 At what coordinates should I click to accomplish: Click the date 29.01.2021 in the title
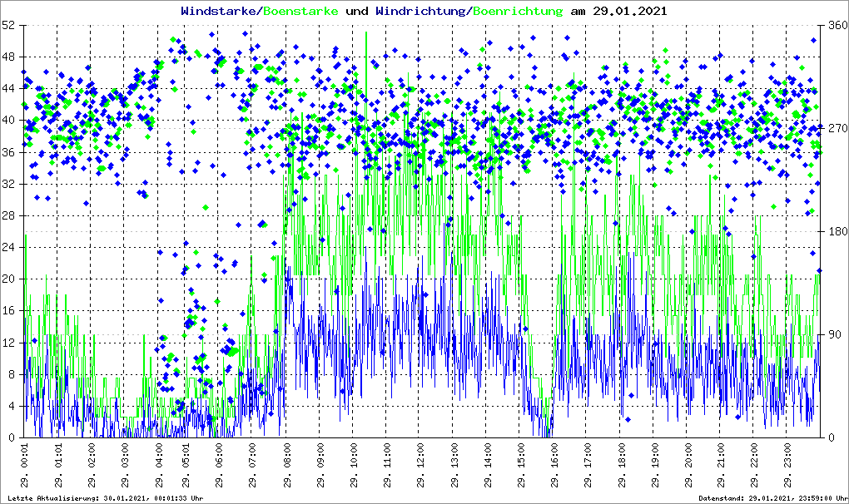pos(630,11)
